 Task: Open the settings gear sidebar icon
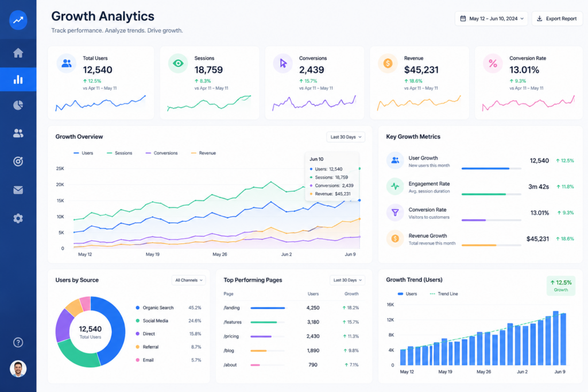coord(18,219)
